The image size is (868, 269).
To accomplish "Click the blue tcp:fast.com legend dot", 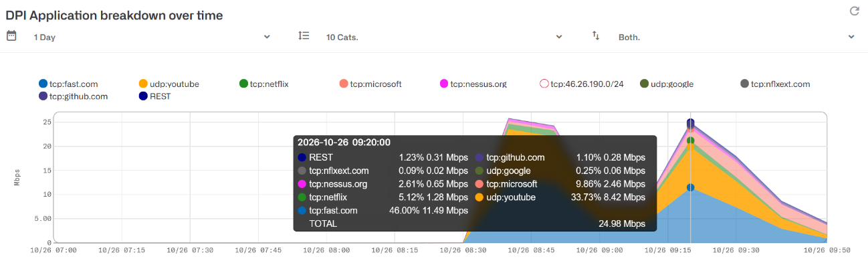I will click(43, 84).
